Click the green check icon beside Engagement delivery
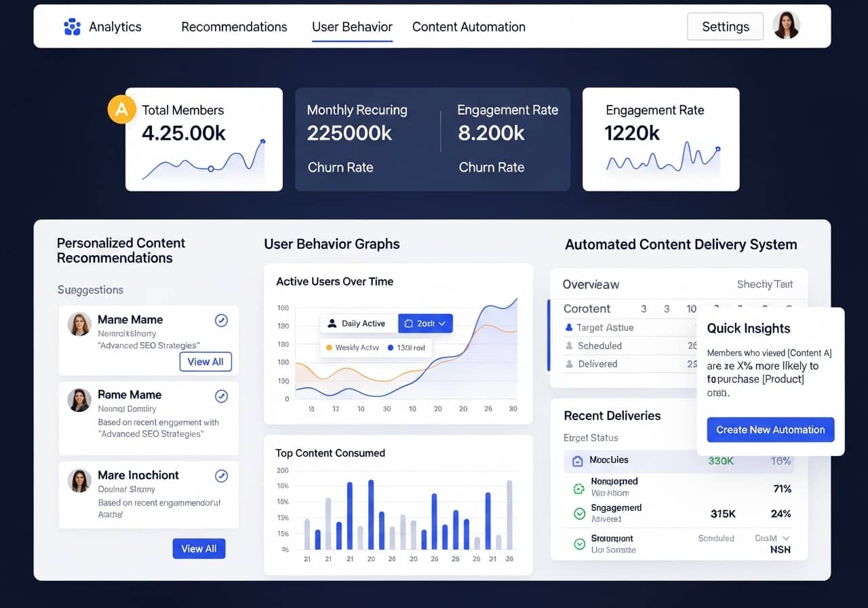Viewport: 868px width, 608px height. [579, 513]
